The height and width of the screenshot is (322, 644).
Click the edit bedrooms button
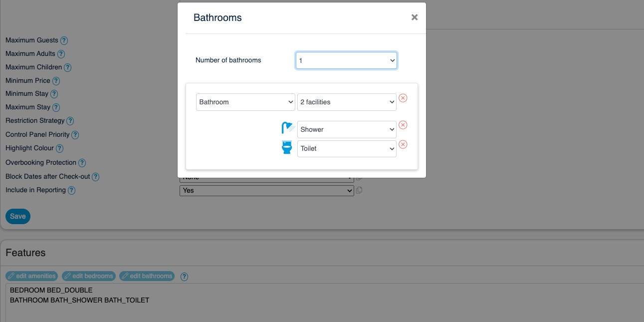(x=88, y=276)
